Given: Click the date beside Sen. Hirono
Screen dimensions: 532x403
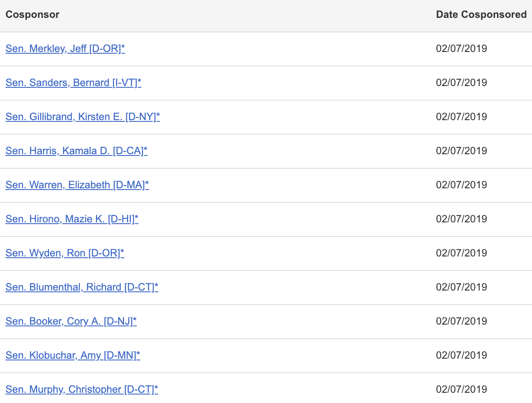Looking at the screenshot, I should click(x=461, y=219).
